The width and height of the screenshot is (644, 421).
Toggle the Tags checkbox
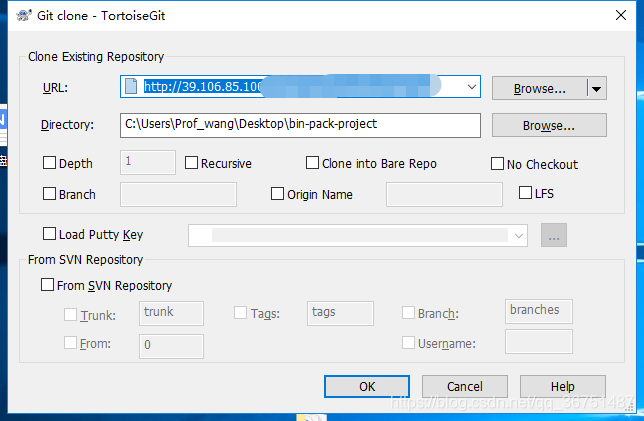click(x=240, y=313)
